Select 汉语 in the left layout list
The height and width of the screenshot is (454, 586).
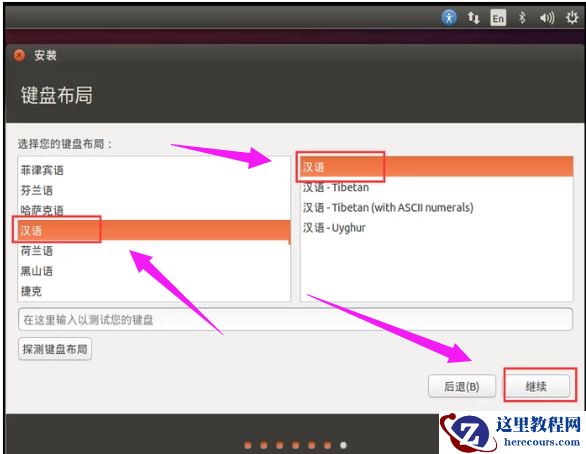(x=154, y=230)
